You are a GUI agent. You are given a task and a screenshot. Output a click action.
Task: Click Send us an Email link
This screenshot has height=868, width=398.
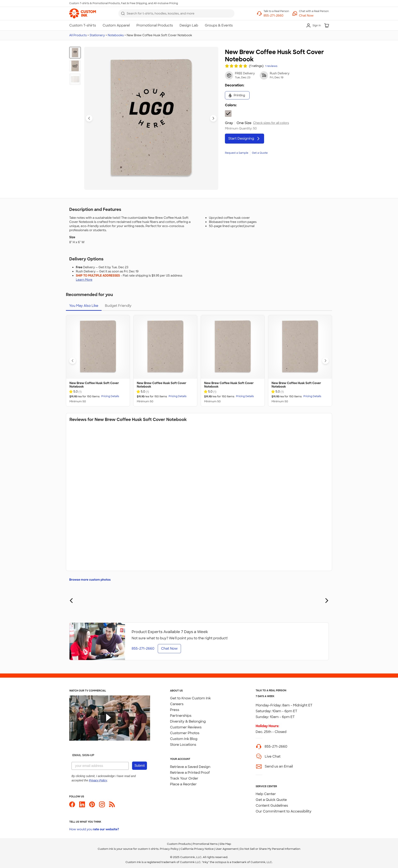pyautogui.click(x=279, y=766)
